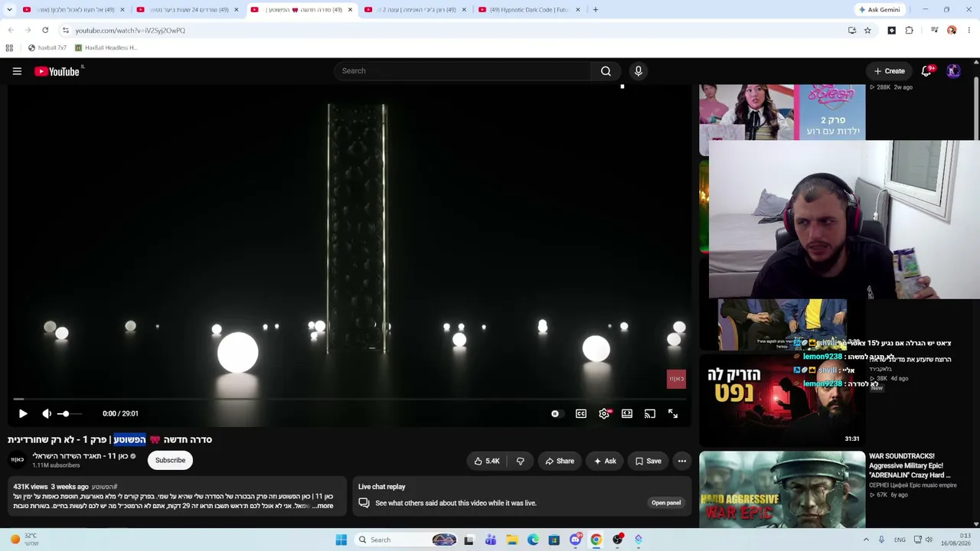
Task: Focus the YouTube search field
Action: pyautogui.click(x=462, y=71)
